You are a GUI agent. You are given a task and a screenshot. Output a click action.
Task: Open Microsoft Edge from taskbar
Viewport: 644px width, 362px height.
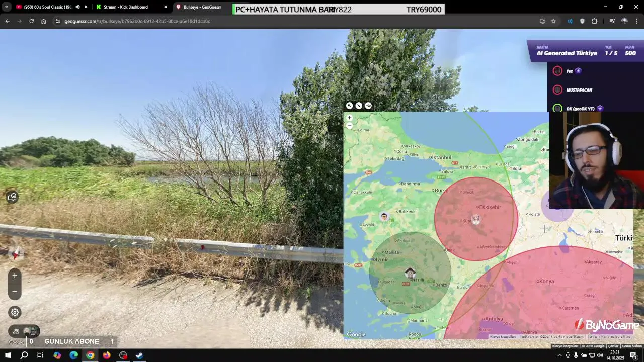[x=73, y=355]
